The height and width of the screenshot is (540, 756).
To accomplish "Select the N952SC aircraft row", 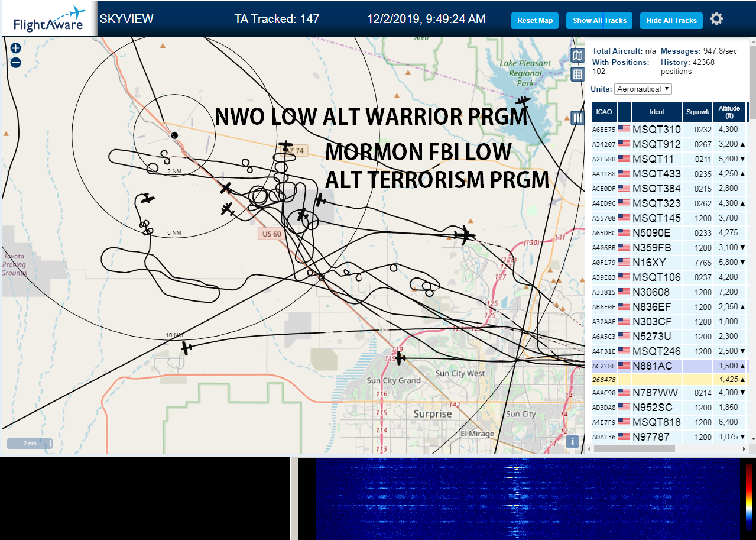I will coord(670,407).
